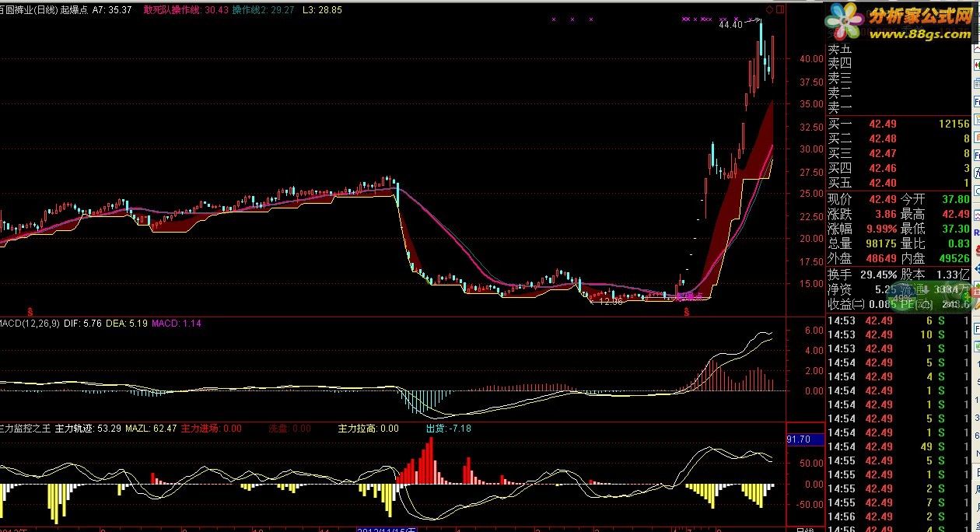Viewport: 980px width, 532px height.
Task: Click the 买一 volume 12156
Action: coord(954,124)
